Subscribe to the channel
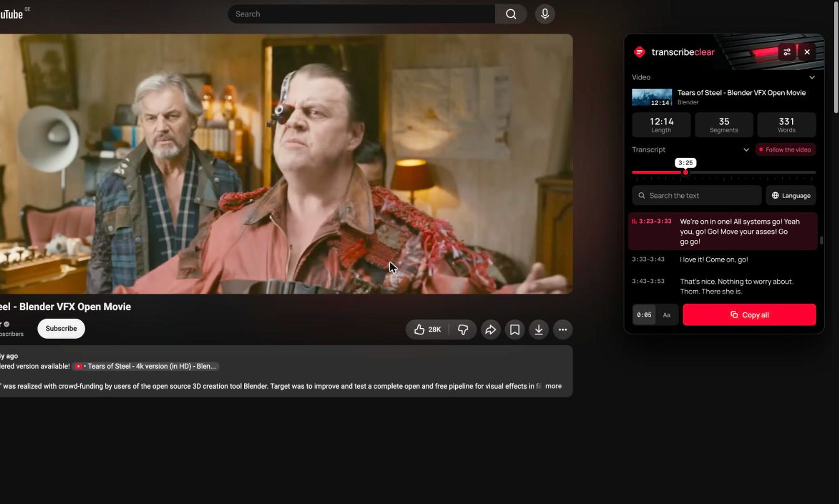Screen dimensions: 839x504 coord(61,328)
